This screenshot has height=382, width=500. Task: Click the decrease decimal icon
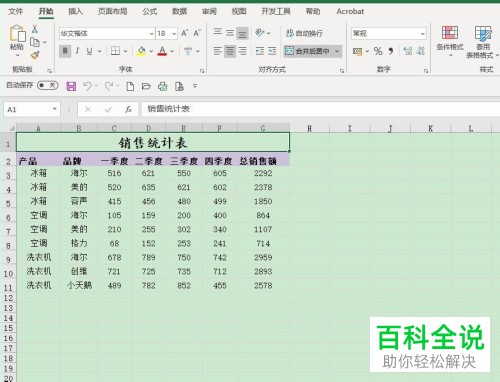[421, 51]
